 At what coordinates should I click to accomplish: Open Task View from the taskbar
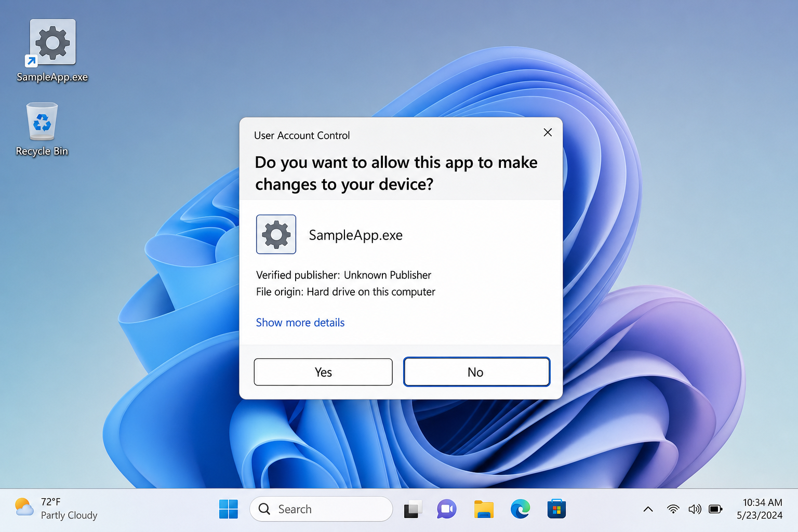(413, 509)
